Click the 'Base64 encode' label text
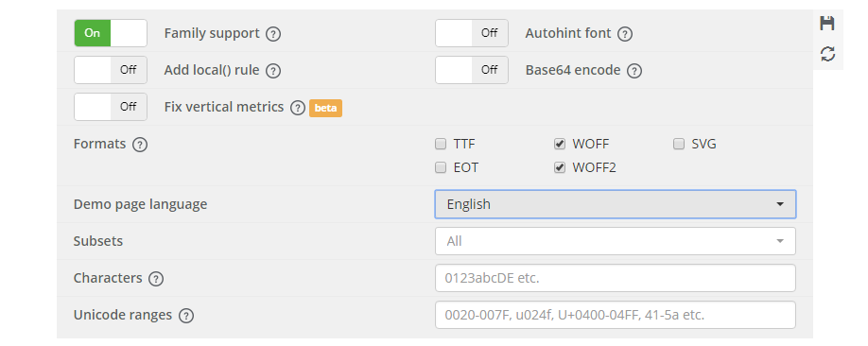Image resolution: width=868 pixels, height=346 pixels. pyautogui.click(x=573, y=70)
